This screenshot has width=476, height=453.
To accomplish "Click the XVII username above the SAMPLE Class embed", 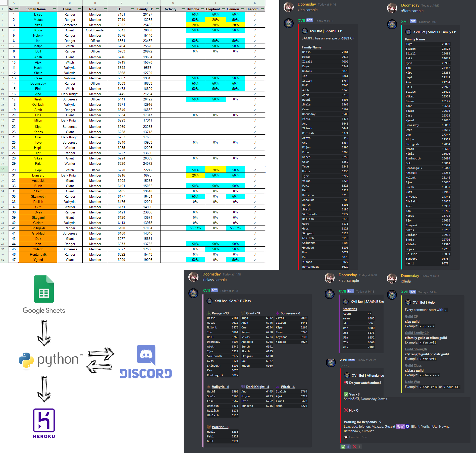I will (x=206, y=290).
